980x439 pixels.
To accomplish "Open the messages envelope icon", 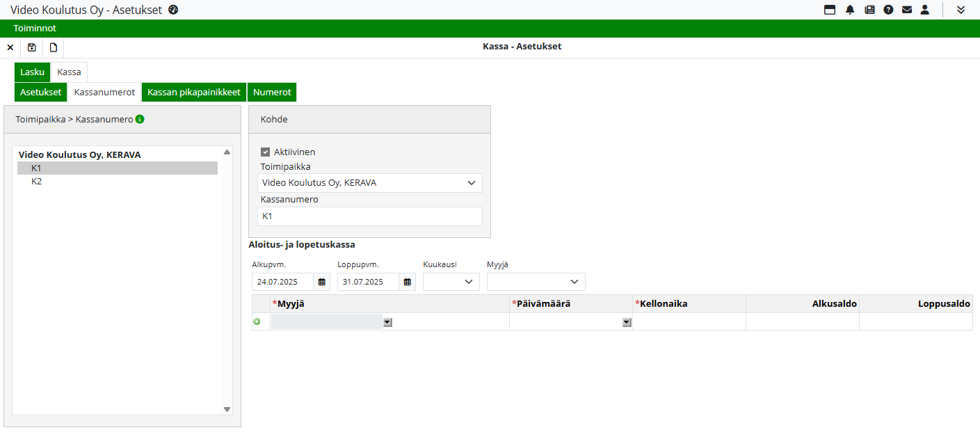I will pyautogui.click(x=907, y=10).
